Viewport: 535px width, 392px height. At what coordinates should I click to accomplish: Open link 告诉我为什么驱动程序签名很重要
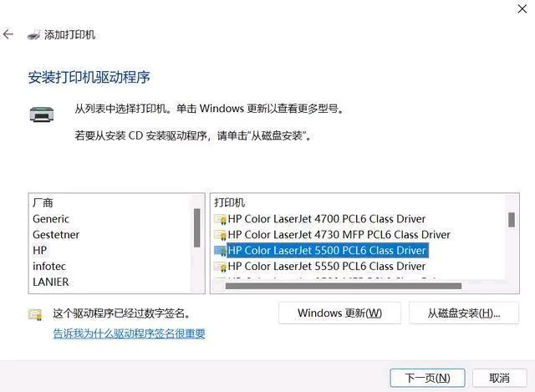tap(129, 333)
